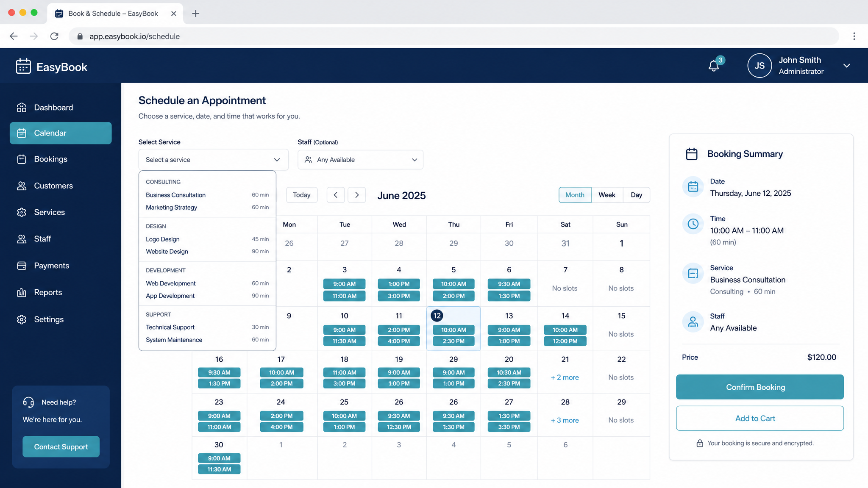
Task: Click the headset icon beside Need help
Action: coord(28,402)
